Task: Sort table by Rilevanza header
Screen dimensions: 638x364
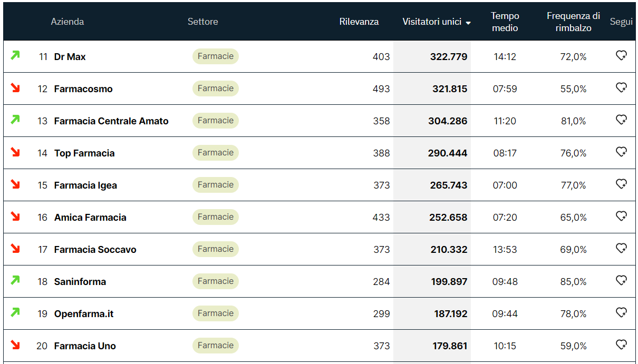Action: [359, 22]
